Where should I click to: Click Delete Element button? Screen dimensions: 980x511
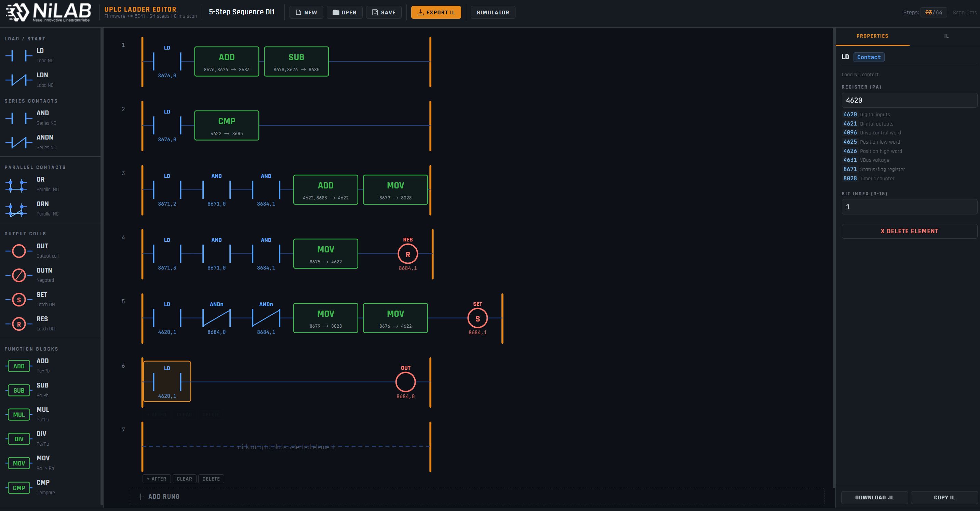pos(909,231)
